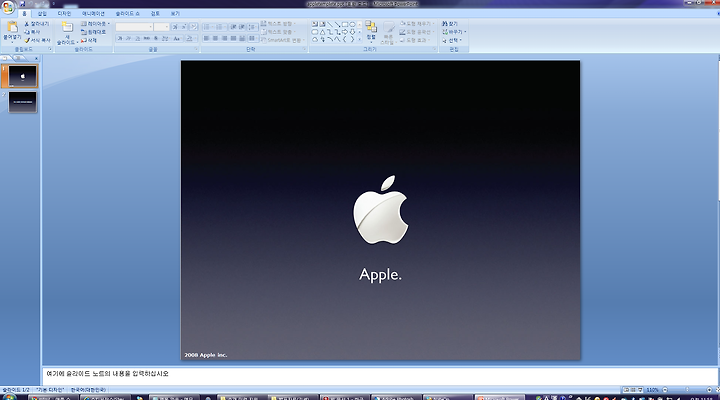Image resolution: width=720 pixels, height=400 pixels.
Task: Toggle Bold formatting
Action: (x=119, y=38)
